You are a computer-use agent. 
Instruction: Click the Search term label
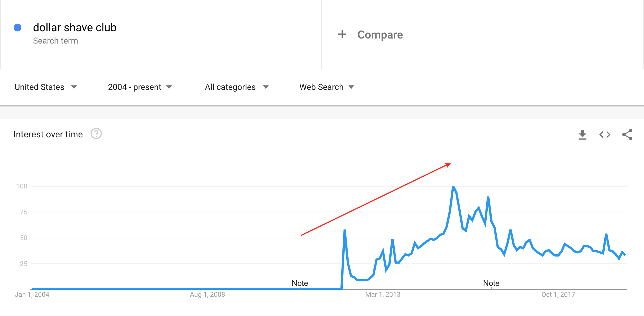coord(55,41)
